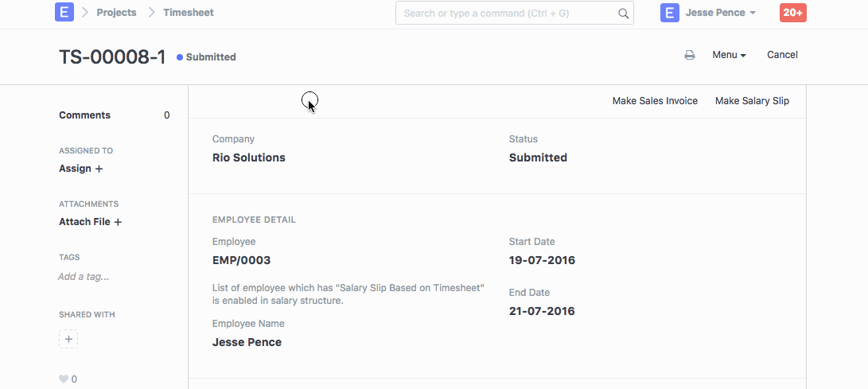Like the document with the heart icon
Viewport: 868px width, 389px height.
(x=64, y=379)
